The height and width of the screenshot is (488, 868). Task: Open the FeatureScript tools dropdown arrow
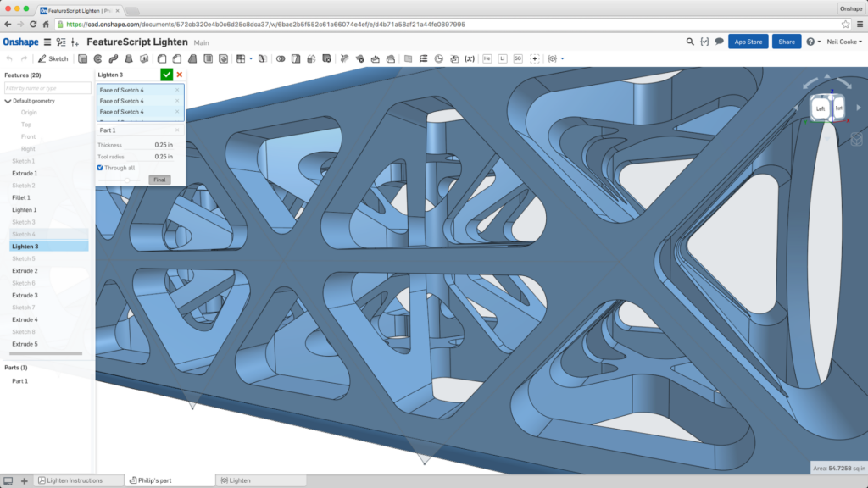(563, 58)
